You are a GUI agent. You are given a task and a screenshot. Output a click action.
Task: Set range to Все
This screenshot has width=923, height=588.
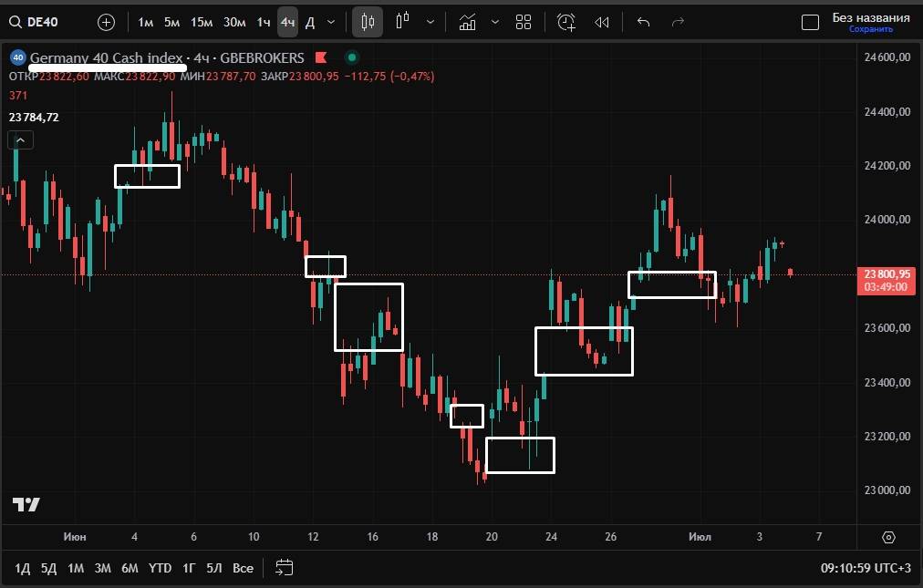244,568
